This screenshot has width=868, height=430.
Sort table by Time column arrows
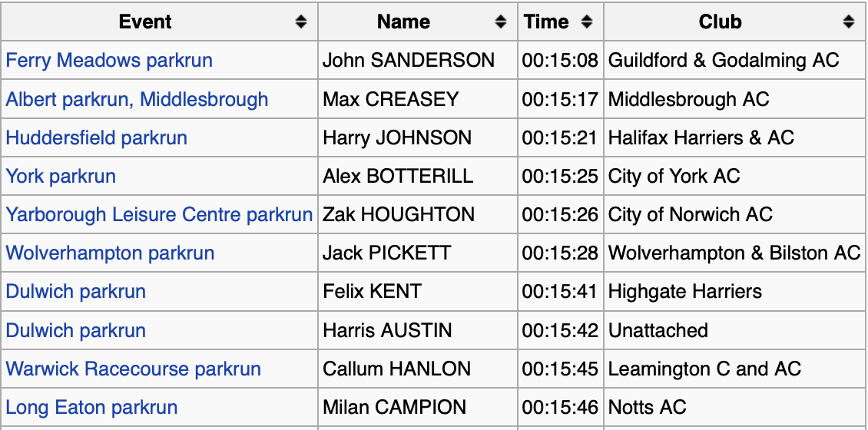point(587,21)
